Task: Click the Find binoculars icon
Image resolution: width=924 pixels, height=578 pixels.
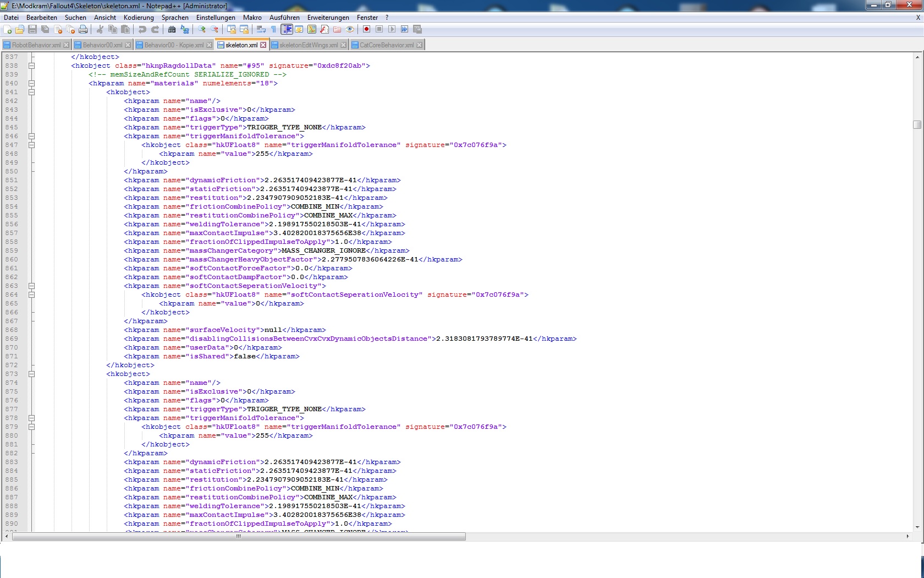Action: [172, 29]
